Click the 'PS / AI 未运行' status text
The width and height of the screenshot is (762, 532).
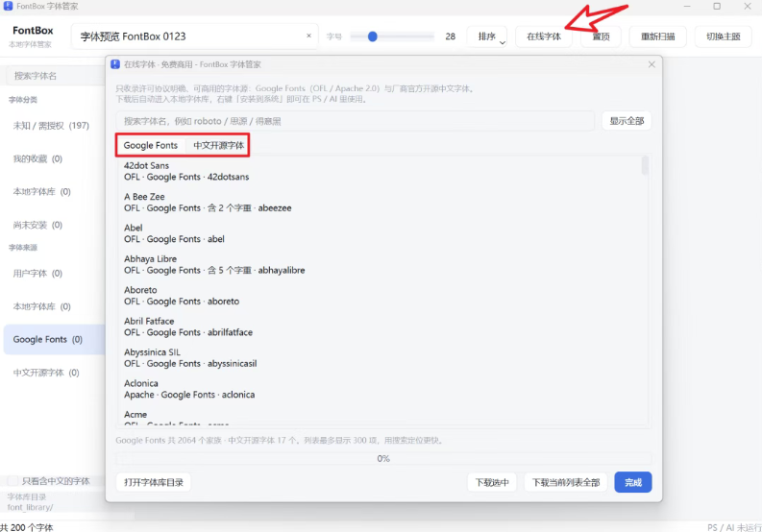click(x=734, y=527)
